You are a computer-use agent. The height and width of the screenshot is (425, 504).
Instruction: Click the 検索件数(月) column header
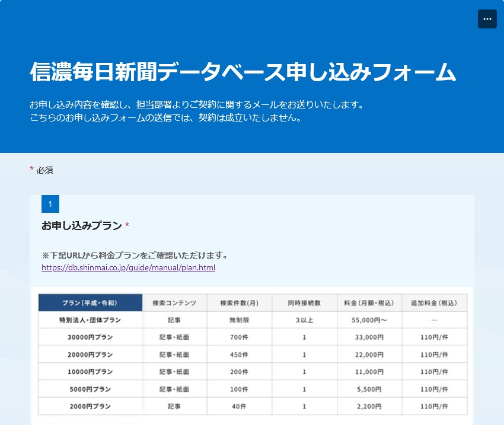pos(239,303)
